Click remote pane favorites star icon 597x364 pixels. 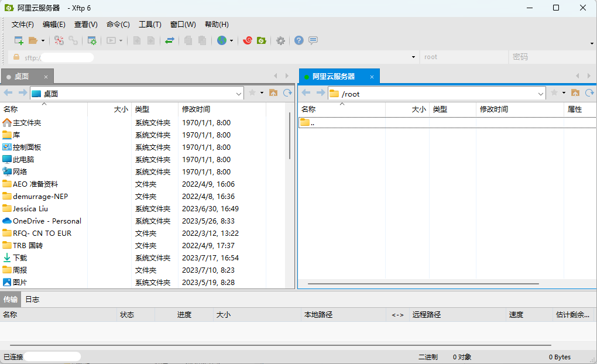point(554,93)
